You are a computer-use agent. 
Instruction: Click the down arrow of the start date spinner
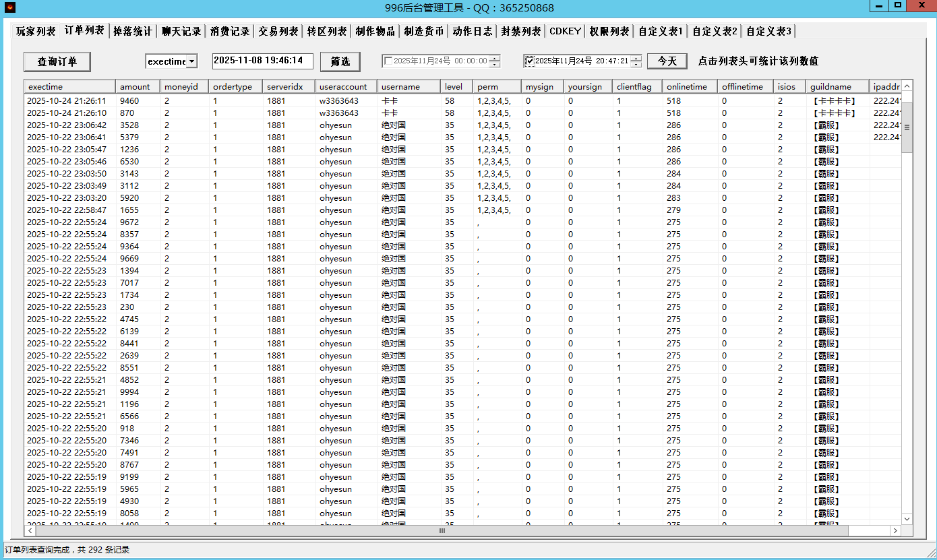[495, 65]
